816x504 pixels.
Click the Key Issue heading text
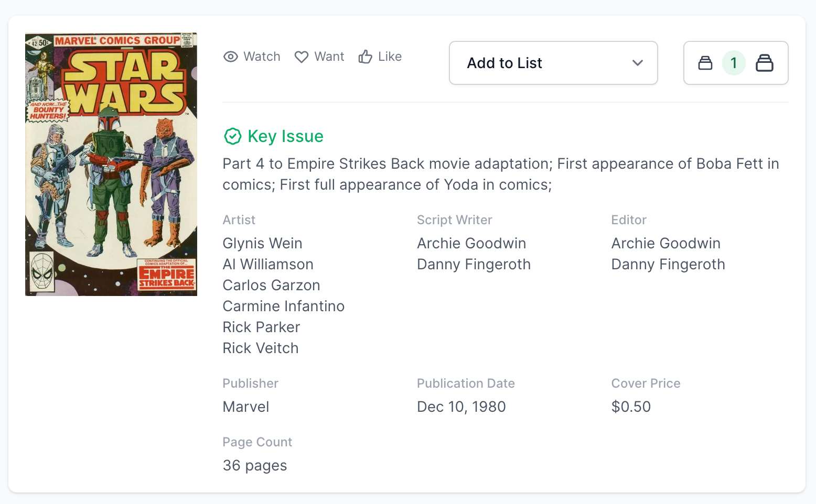(x=285, y=136)
